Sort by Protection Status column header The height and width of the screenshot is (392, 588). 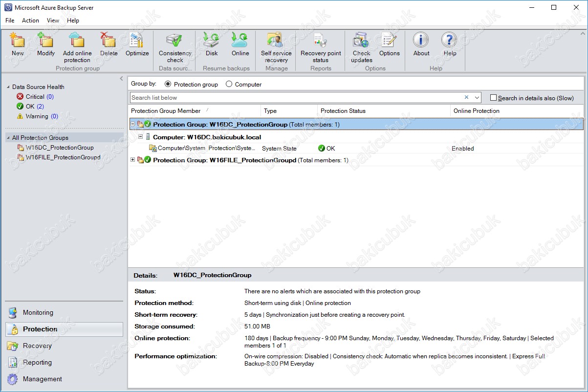384,111
